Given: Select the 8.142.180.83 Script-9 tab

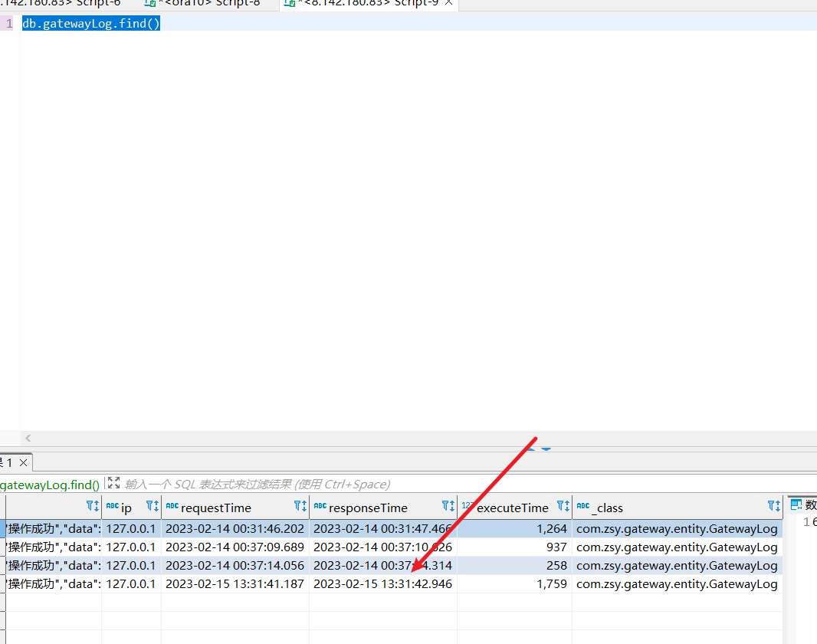Looking at the screenshot, I should pyautogui.click(x=368, y=4).
